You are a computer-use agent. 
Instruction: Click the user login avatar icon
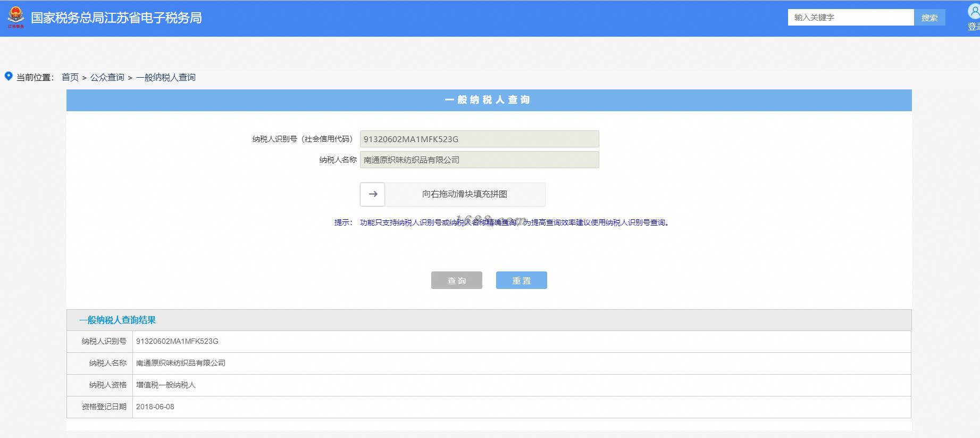tap(974, 12)
